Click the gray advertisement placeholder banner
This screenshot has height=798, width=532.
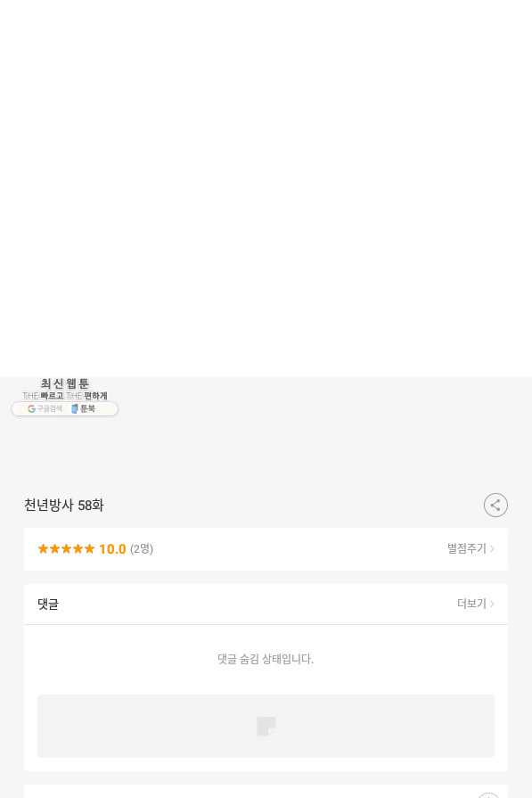point(266,726)
